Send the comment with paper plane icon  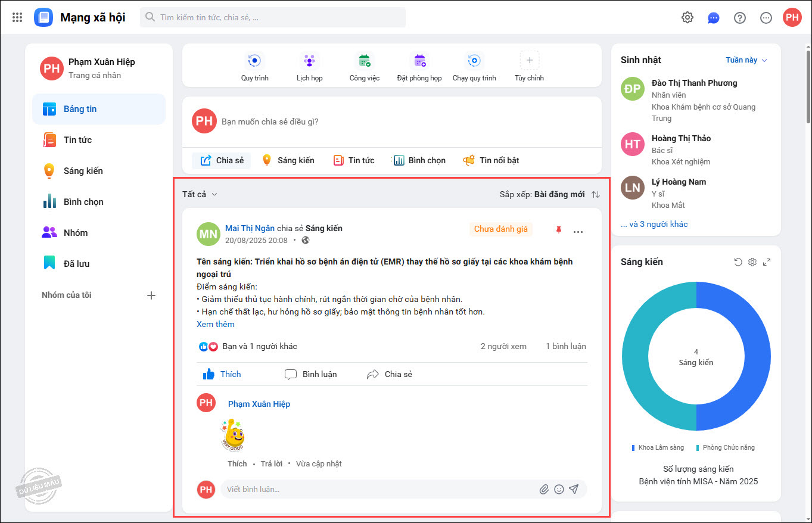point(574,489)
